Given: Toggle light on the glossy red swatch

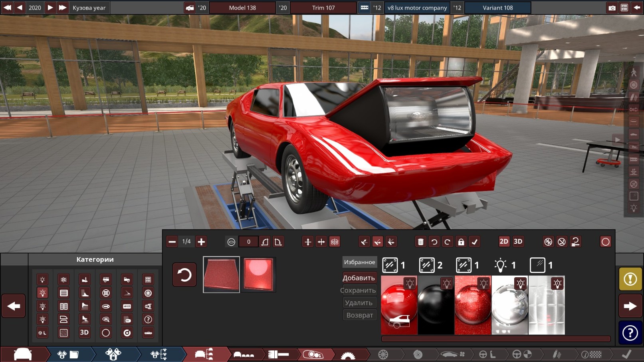Looking at the screenshot, I should [410, 284].
